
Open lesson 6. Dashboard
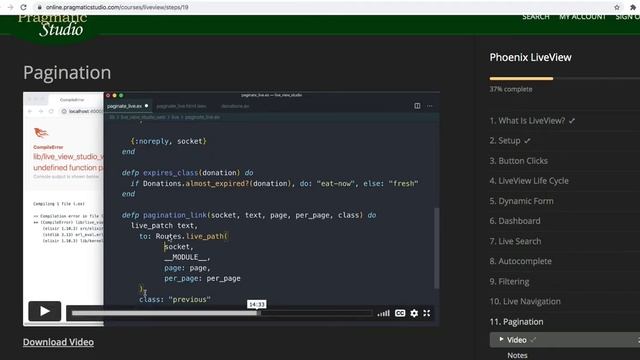point(515,221)
